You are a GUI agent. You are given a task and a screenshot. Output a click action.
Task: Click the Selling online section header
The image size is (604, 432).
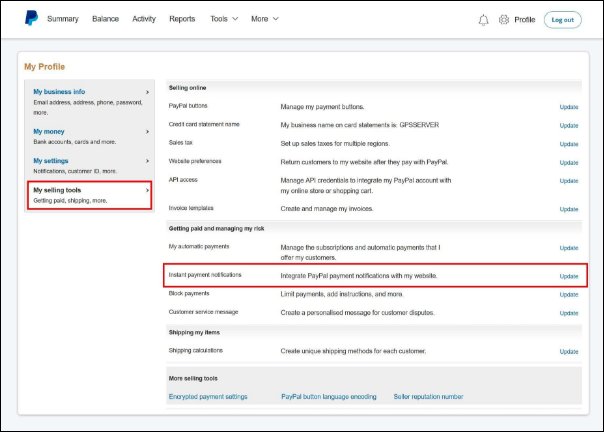pos(187,88)
